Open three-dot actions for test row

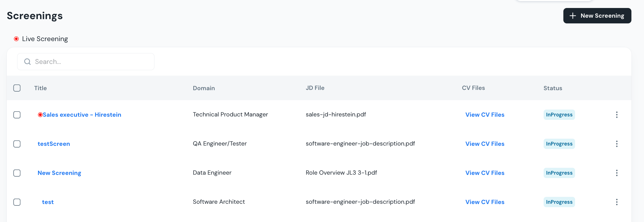click(617, 202)
